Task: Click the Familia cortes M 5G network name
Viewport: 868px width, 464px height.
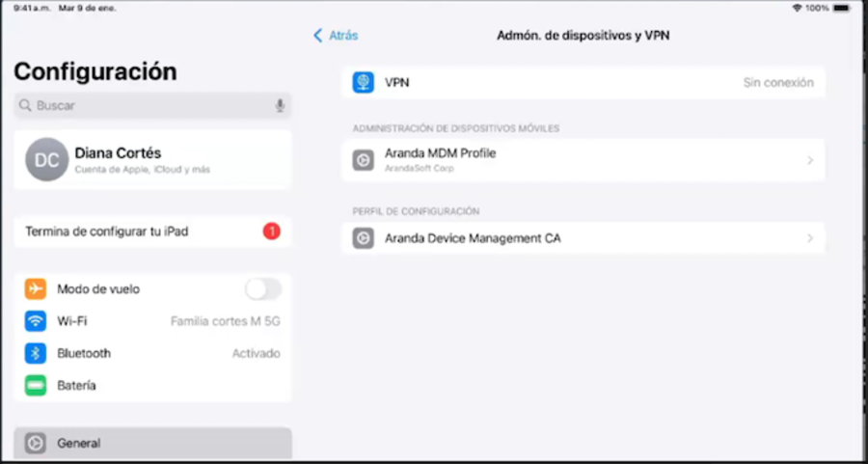Action: 226,321
